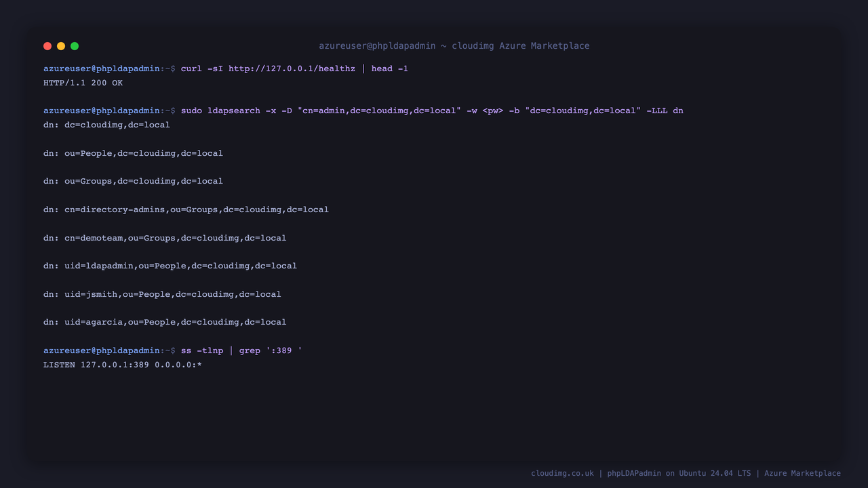
Task: Click the red close window button
Action: click(47, 46)
